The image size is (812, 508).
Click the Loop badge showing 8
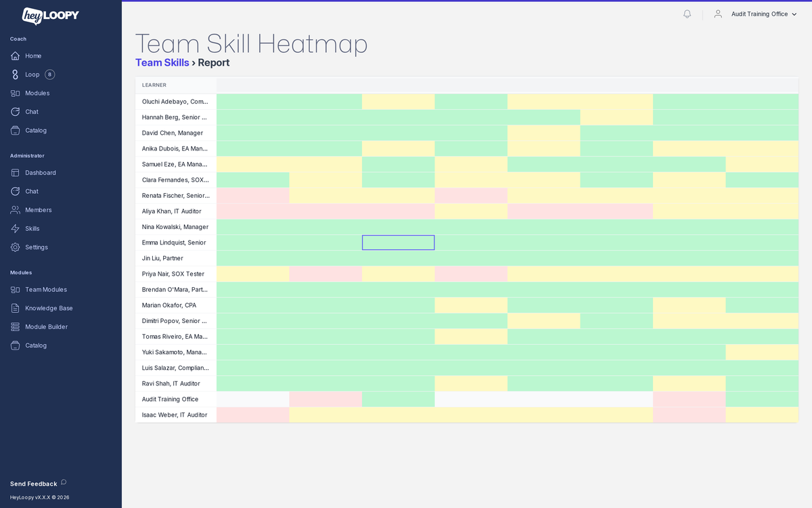pyautogui.click(x=50, y=75)
